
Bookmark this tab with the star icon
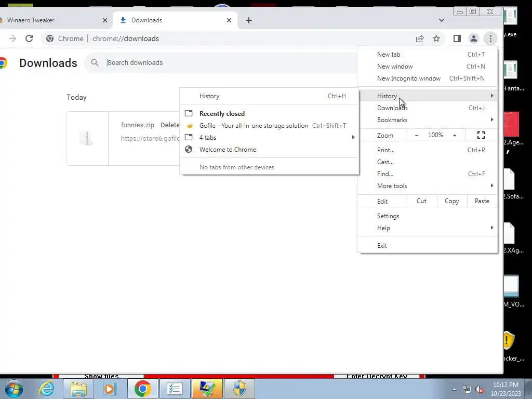click(x=436, y=38)
